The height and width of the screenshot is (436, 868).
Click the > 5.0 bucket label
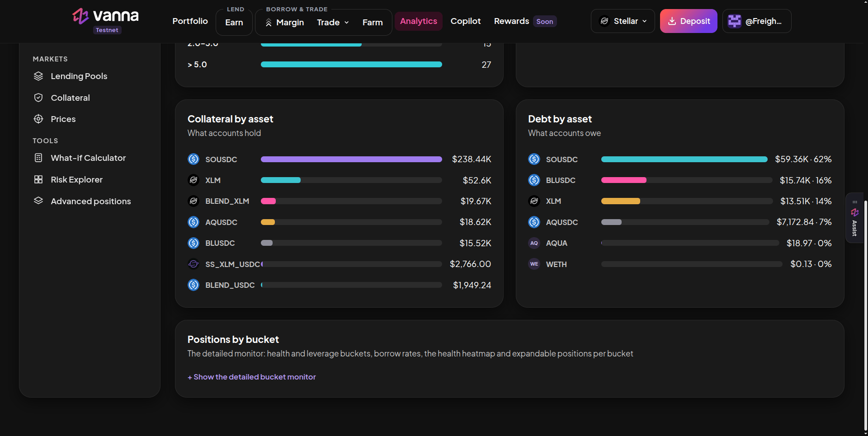point(197,65)
